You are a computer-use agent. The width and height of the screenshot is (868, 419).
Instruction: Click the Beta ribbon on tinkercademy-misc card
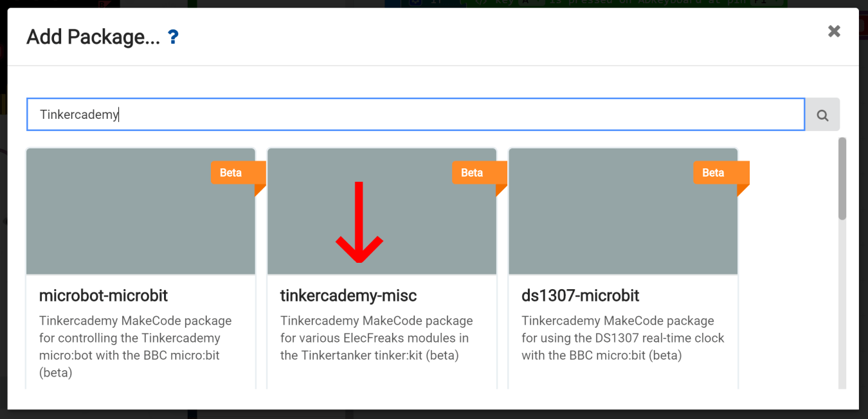coord(479,173)
